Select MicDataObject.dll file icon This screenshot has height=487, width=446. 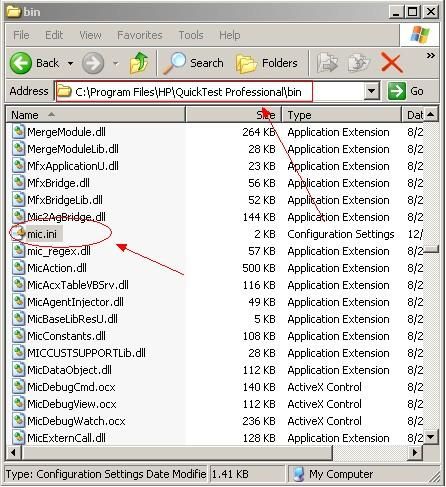[19, 370]
